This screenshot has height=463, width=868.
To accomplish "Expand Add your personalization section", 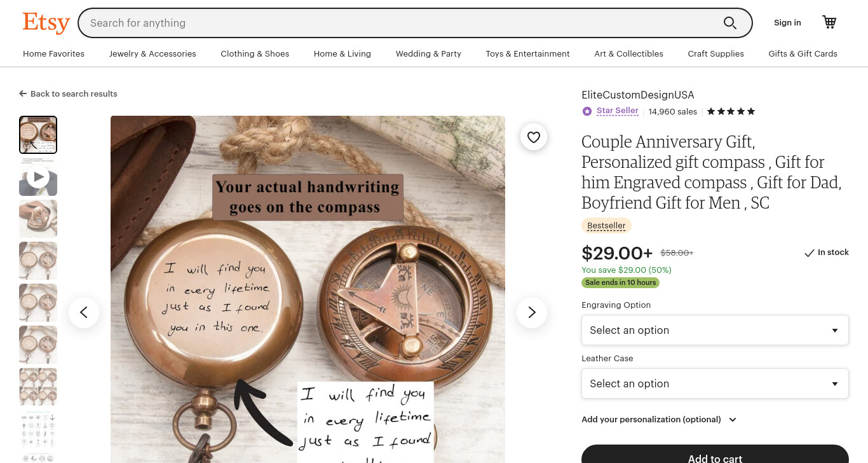I will coord(659,420).
